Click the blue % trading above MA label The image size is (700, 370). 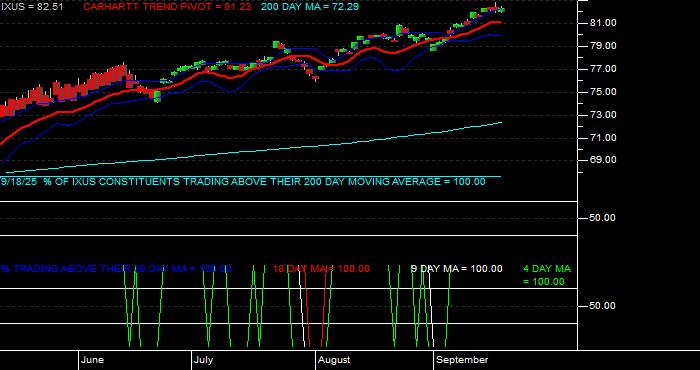(x=116, y=269)
